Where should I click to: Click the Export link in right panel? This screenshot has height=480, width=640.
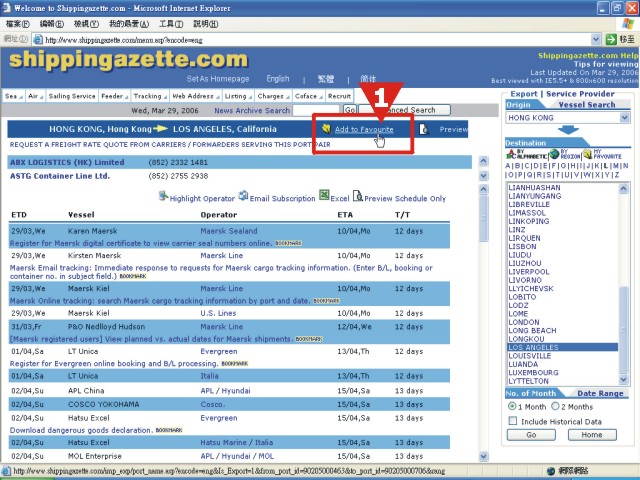(x=524, y=94)
